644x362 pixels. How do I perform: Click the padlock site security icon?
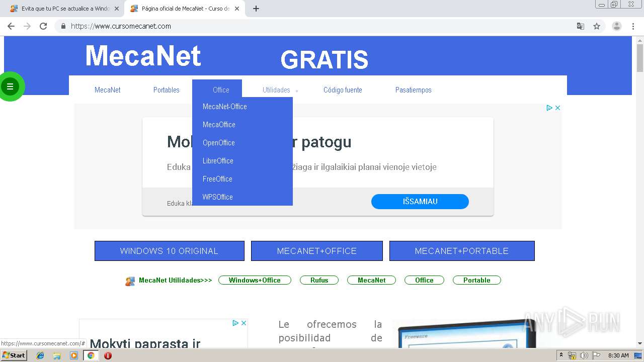pyautogui.click(x=63, y=26)
